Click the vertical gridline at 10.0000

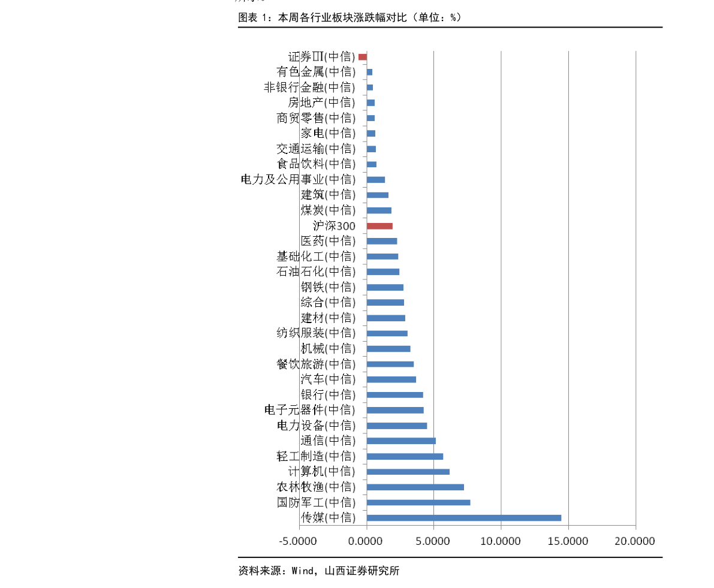point(500,300)
